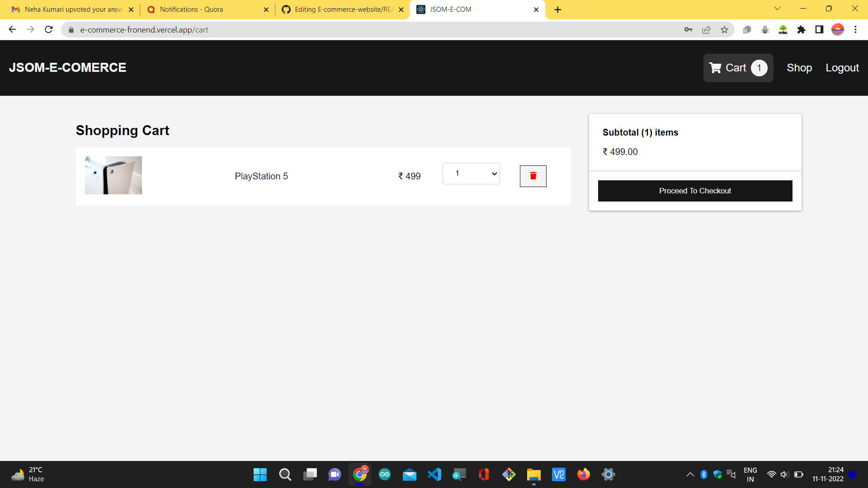Click the Proceed To Checkout button
868x488 pixels.
(x=695, y=191)
